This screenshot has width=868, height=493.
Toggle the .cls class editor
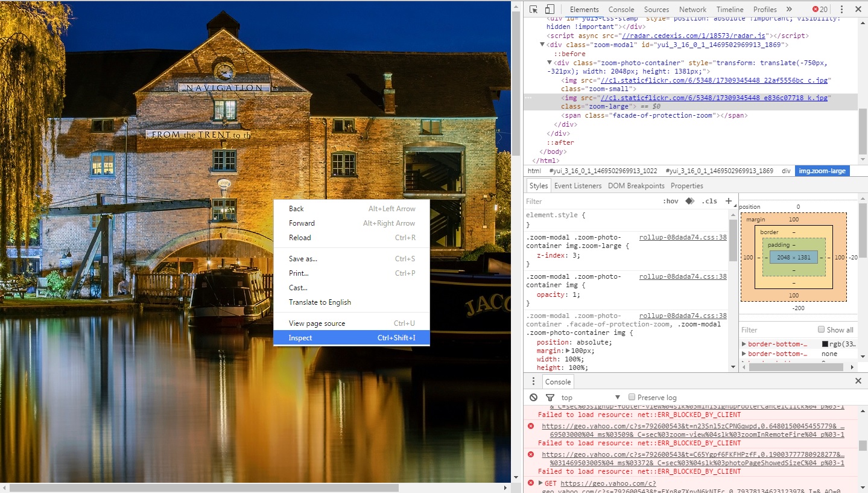pos(710,201)
